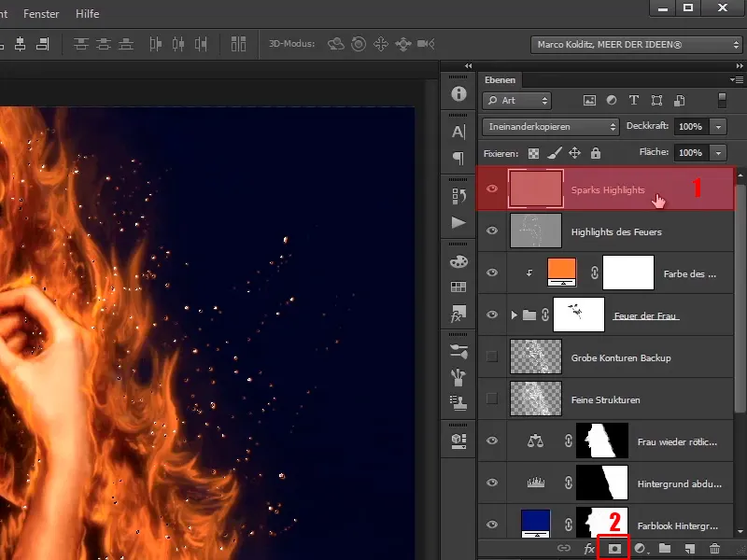This screenshot has height=560, width=747.
Task: Lock all padlock icon
Action: coord(596,153)
